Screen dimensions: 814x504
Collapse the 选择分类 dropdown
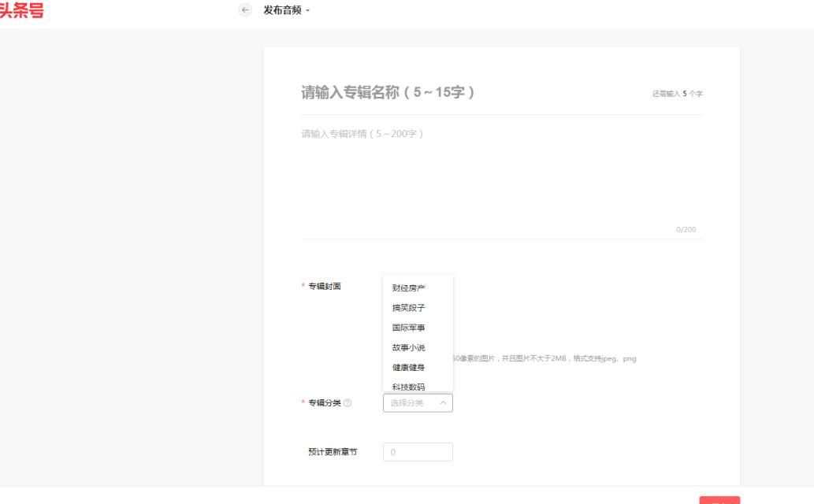418,402
